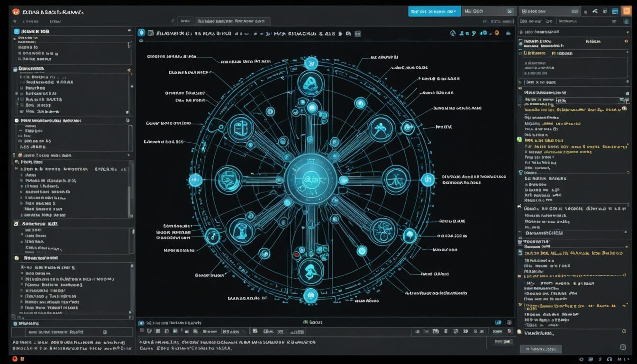Image resolution: width=637 pixels, height=364 pixels.
Task: Click the blue action button in the lower-right sidebar
Action: click(x=540, y=349)
